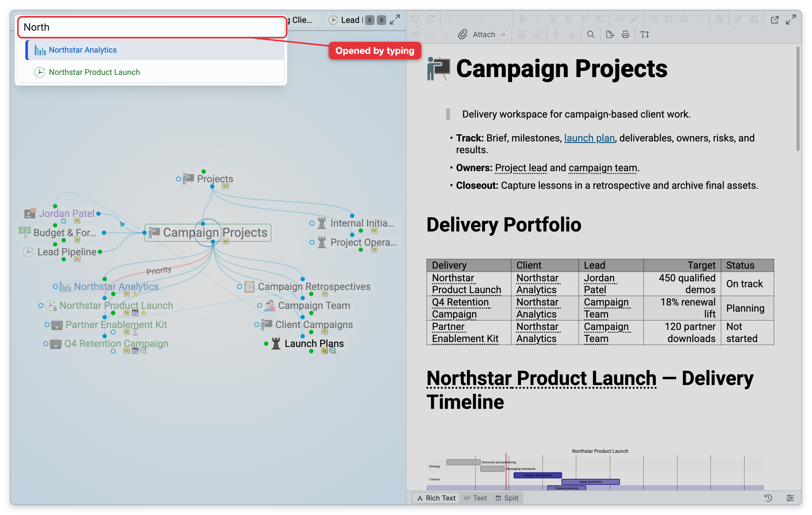Toggle superscript formatting

coord(584,19)
